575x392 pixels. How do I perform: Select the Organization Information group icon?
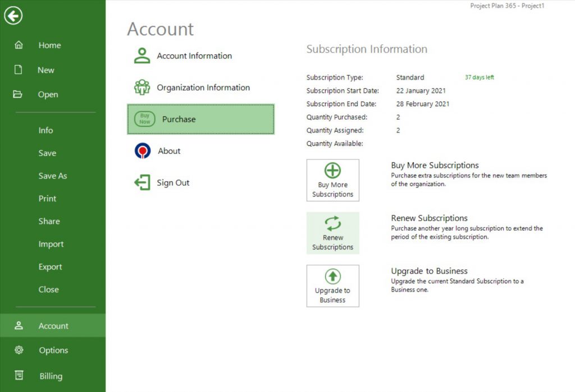click(143, 88)
